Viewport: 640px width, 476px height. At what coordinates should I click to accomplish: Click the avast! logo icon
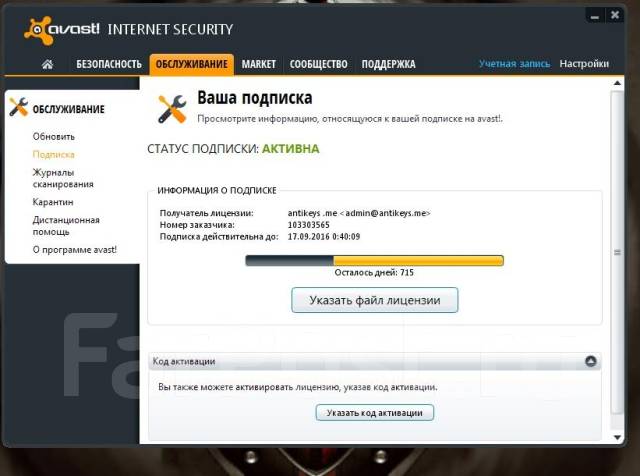tap(38, 30)
